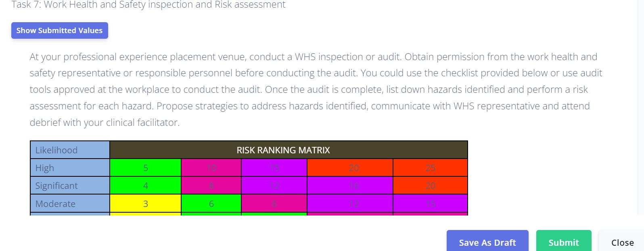Image resolution: width=644 pixels, height=251 pixels.
Task: Click the pink cell showing 8
Action: 211,186
